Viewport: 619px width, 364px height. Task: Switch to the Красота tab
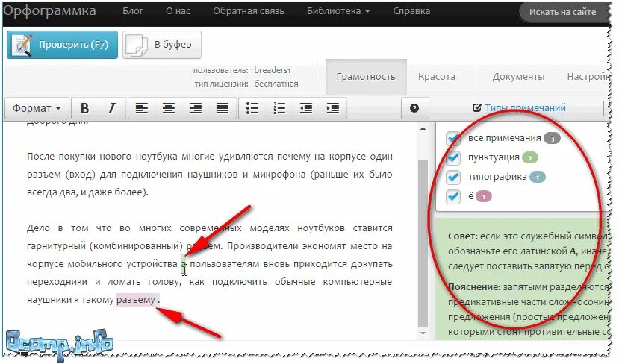437,77
